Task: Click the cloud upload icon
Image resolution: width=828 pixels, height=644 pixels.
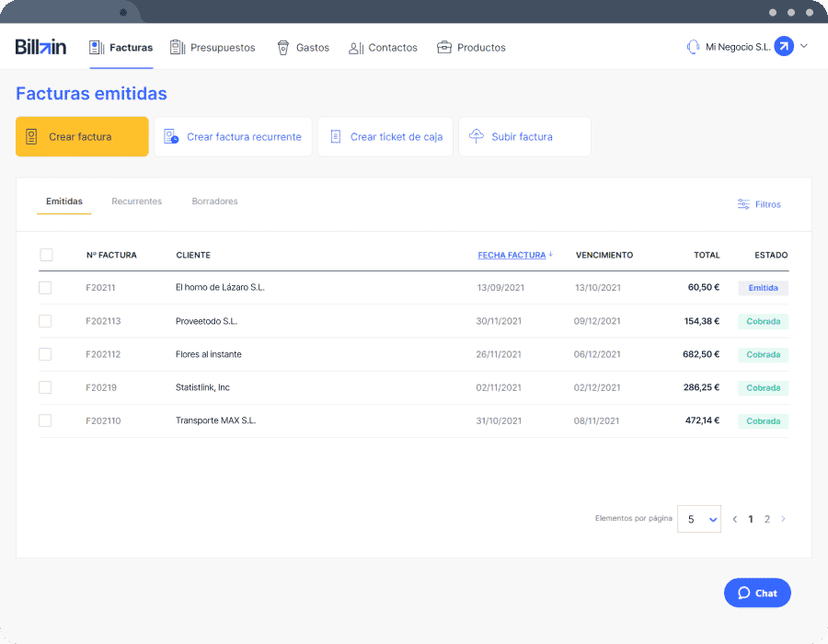Action: (477, 136)
